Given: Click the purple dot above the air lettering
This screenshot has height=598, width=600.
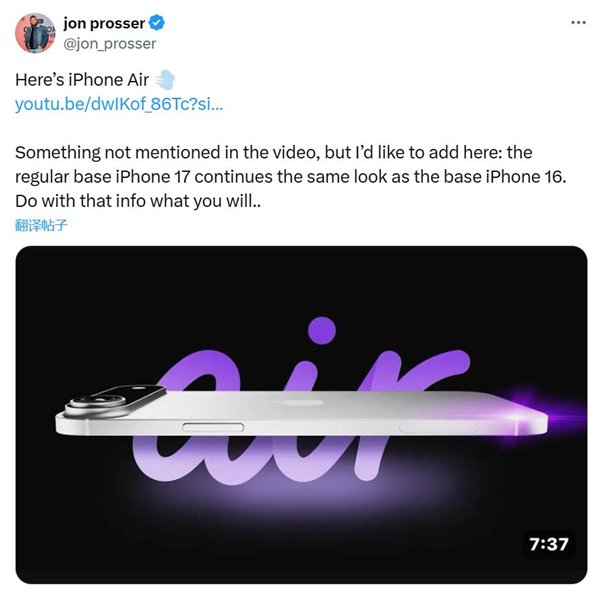Looking at the screenshot, I should (x=322, y=331).
